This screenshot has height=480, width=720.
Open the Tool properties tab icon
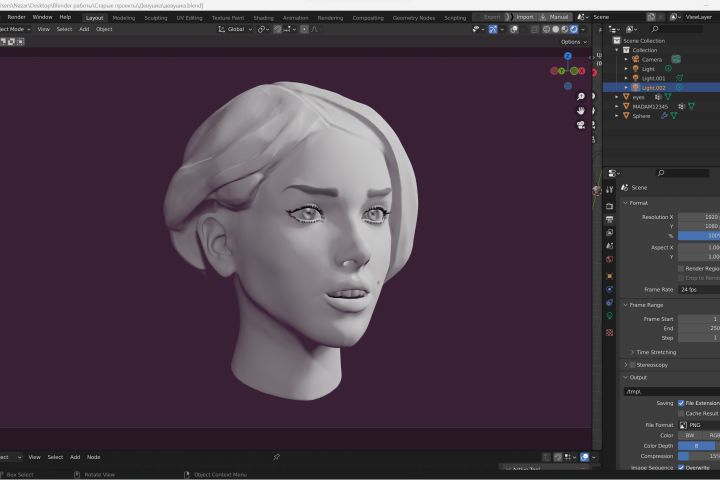coord(609,189)
